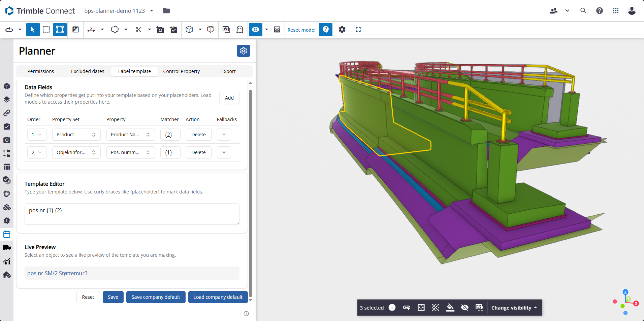Open the ToDo clipboard panel in sidebar
The height and width of the screenshot is (321, 644).
coord(7,127)
